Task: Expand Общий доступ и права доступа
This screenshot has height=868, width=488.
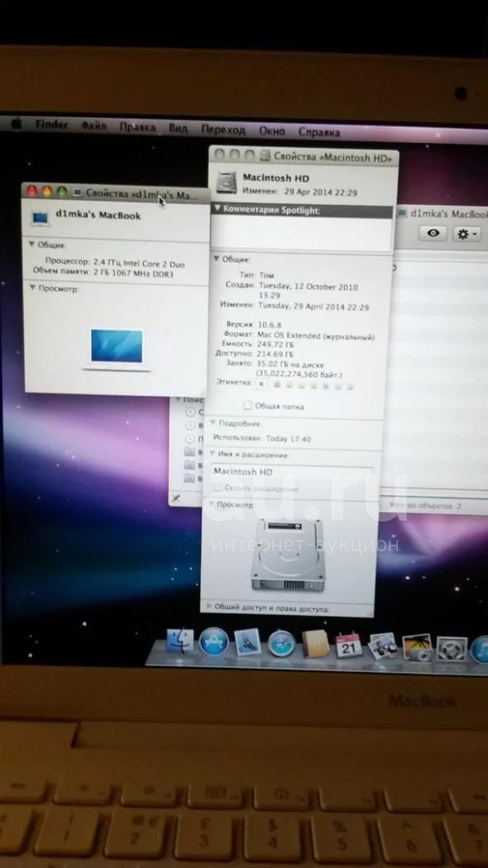Action: 208,608
